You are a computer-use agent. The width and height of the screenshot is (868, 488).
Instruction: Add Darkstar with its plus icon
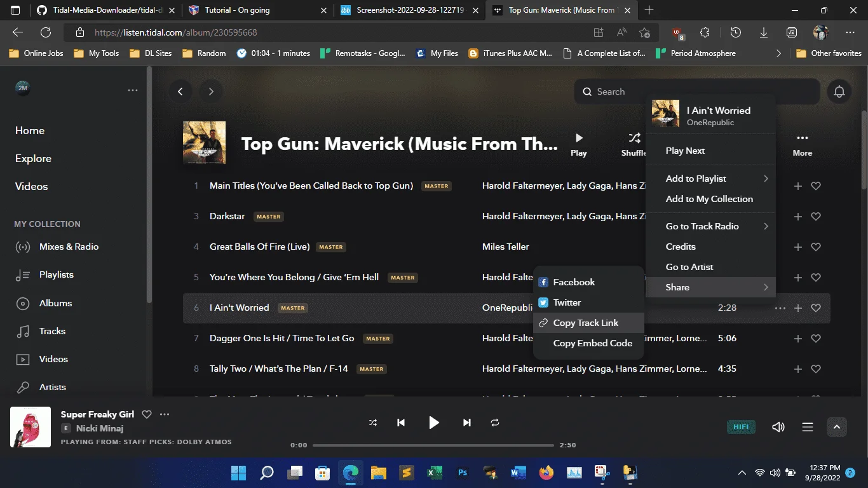click(798, 217)
